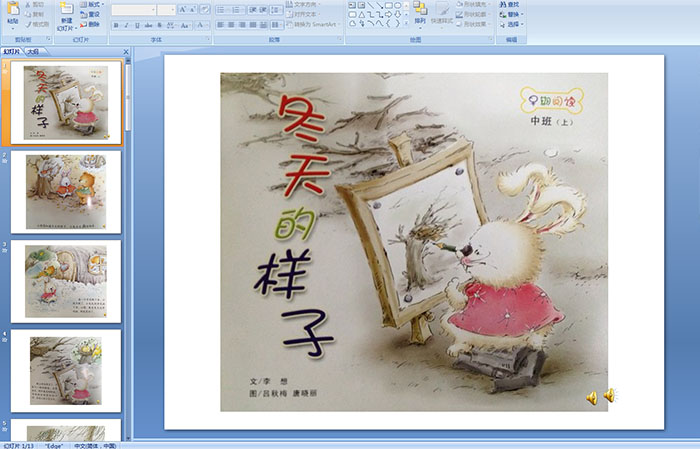Open Quick Styles (快速样式) gallery
This screenshot has width=700, height=449.
pyautogui.click(x=442, y=13)
